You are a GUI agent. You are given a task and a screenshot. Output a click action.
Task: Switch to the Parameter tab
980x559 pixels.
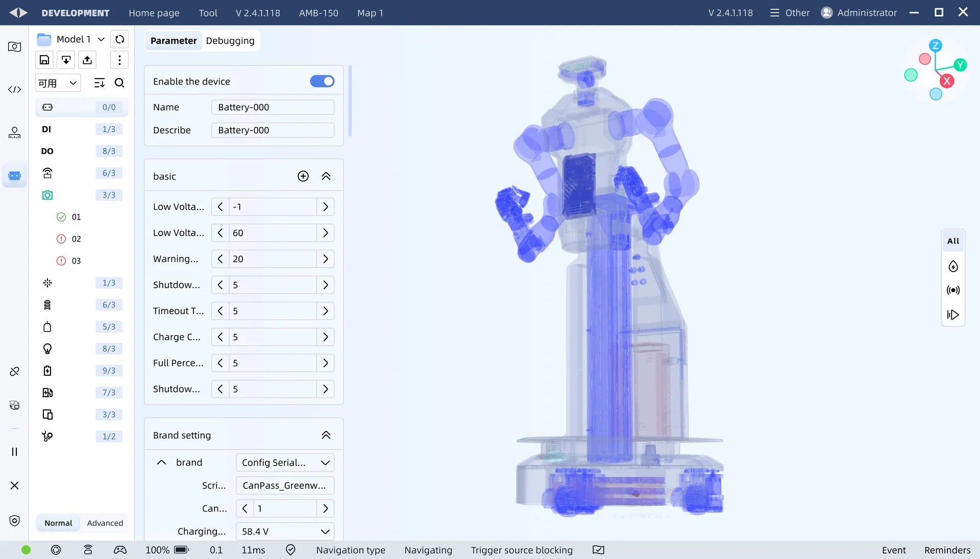(174, 40)
